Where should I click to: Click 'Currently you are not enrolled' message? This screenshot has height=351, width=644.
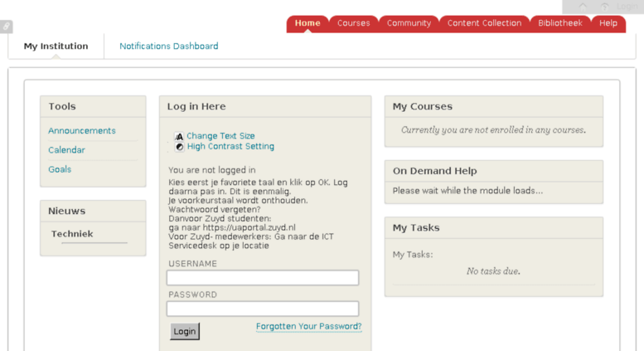coord(494,130)
